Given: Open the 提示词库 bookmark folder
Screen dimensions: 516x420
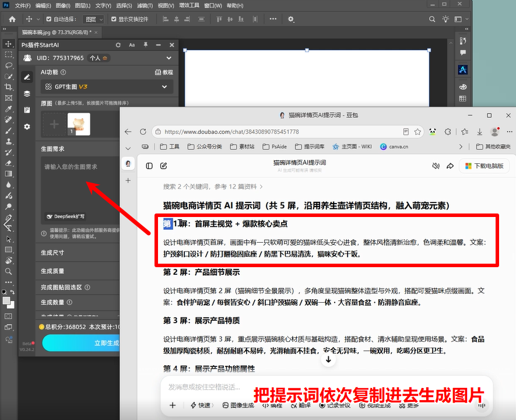Looking at the screenshot, I should pyautogui.click(x=310, y=147).
